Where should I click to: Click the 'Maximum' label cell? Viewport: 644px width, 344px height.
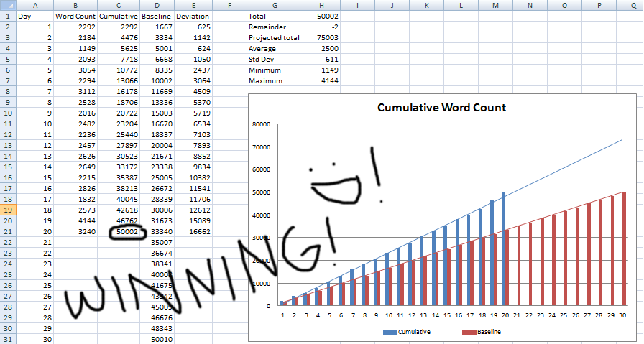click(x=275, y=81)
